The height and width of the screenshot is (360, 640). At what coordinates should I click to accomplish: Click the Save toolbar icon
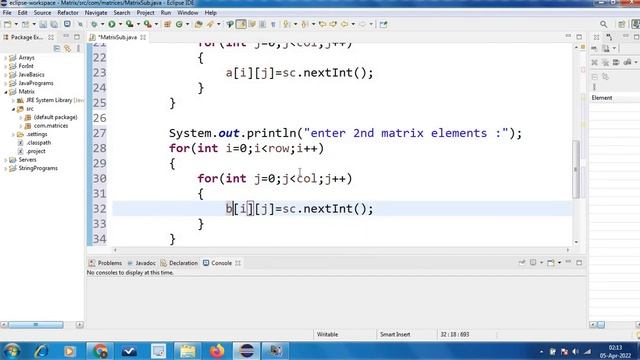tap(43, 24)
